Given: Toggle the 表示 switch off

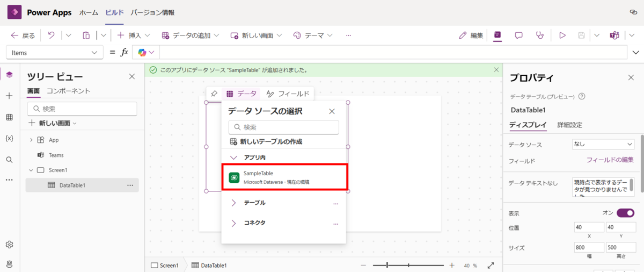Looking at the screenshot, I should 625,213.
